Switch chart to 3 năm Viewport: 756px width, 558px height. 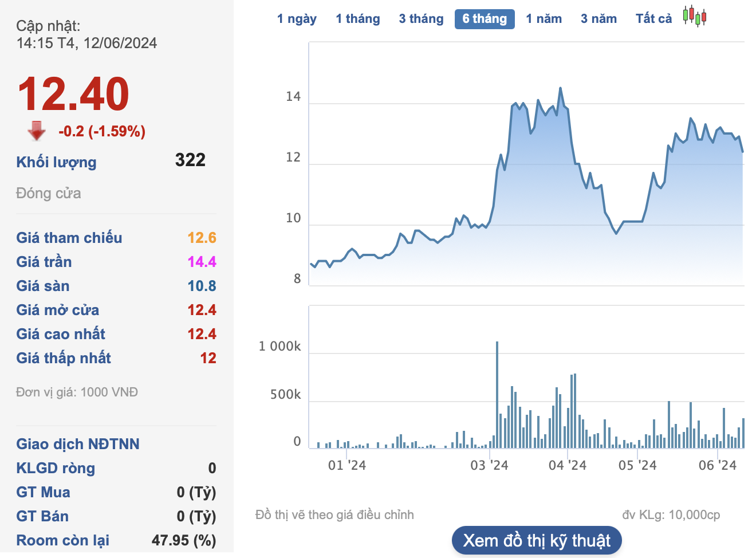[598, 19]
